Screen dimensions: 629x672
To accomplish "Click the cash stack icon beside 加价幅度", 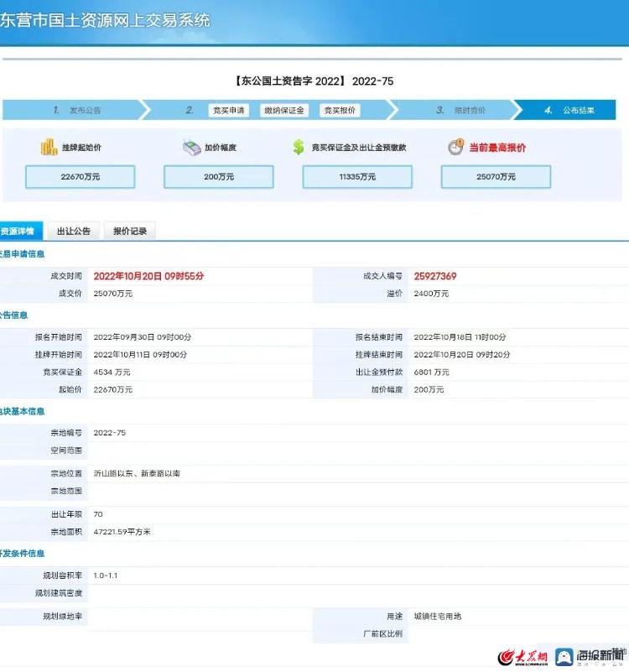I will pyautogui.click(x=191, y=147).
